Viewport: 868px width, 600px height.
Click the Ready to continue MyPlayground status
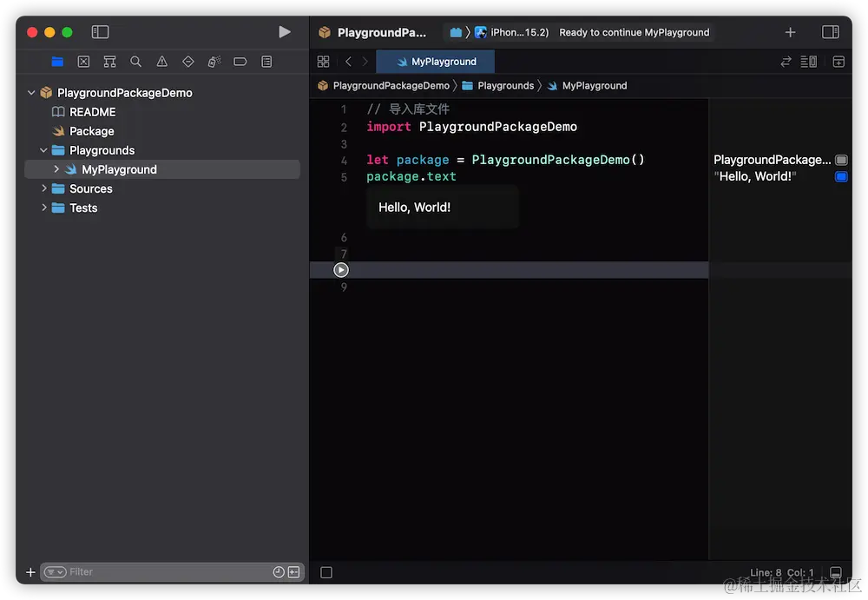pos(634,32)
